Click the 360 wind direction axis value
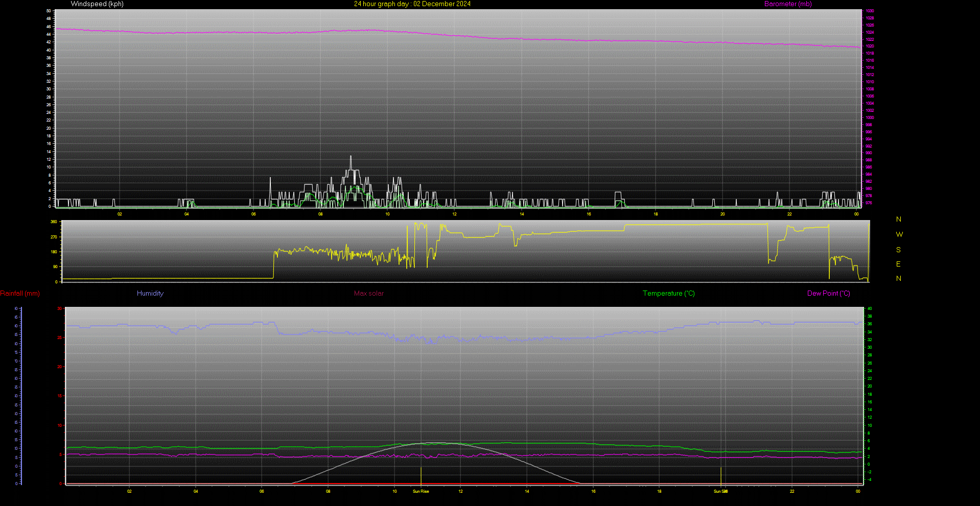The image size is (980, 506). 54,222
